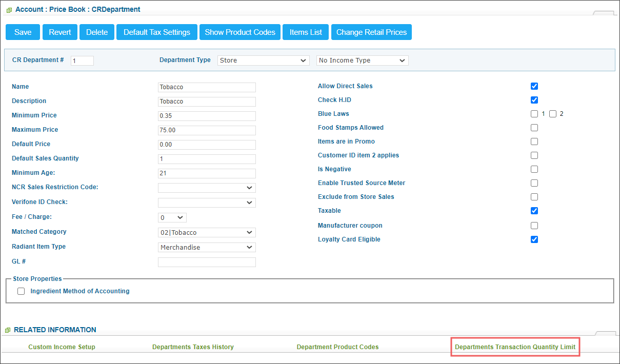620x364 pixels.
Task: Click inside the Minimum Age input field
Action: [207, 173]
